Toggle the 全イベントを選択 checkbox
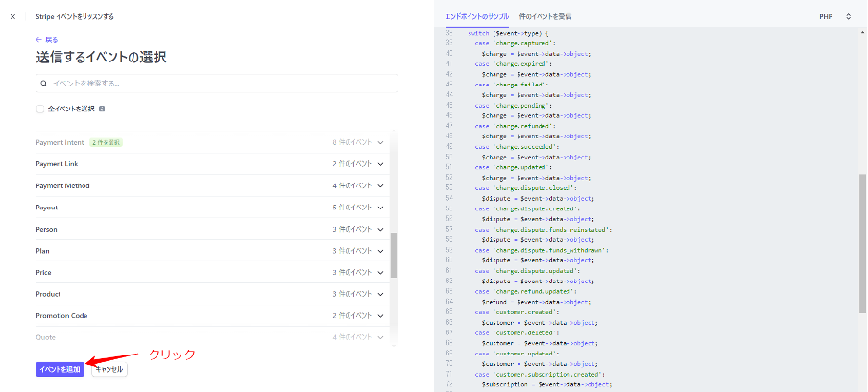Screen dimensions: 868x392 point(40,109)
